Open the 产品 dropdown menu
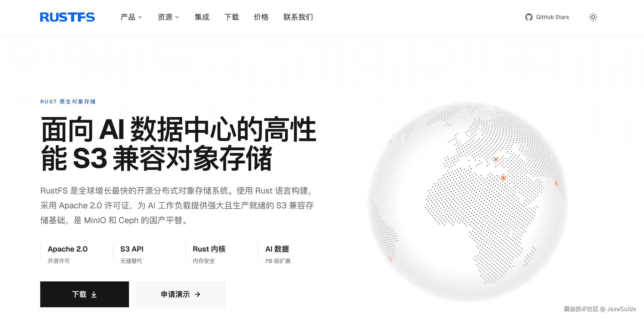 pyautogui.click(x=131, y=17)
